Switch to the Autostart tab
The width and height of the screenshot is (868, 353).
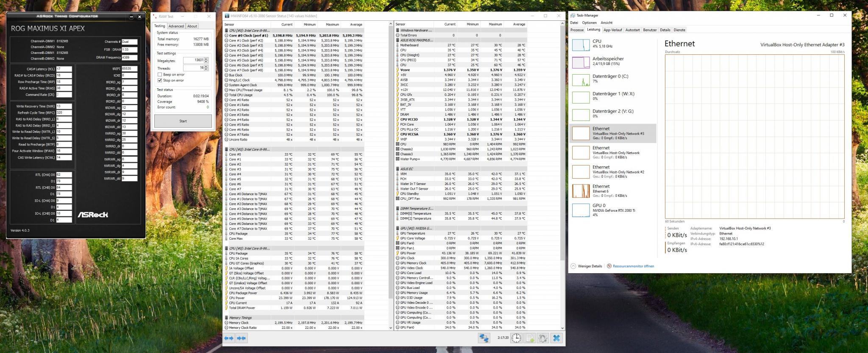click(632, 30)
